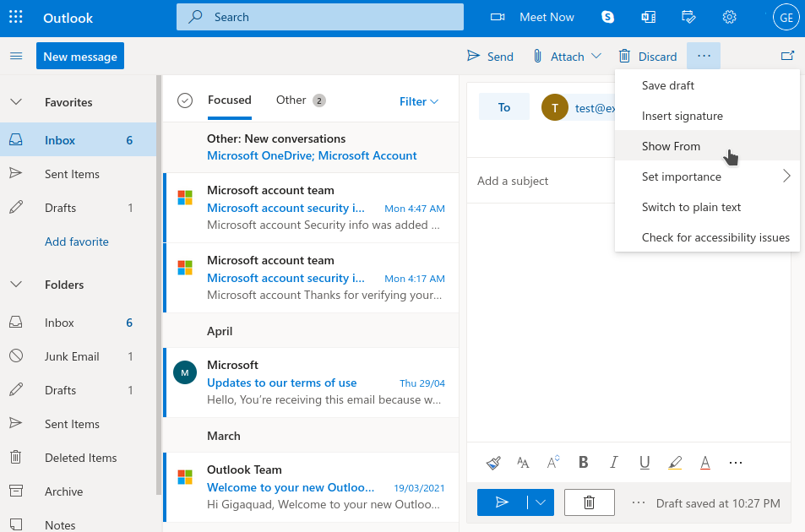Screen dimensions: 805x532
Task: Switch to the Other inbox tab
Action: point(291,100)
